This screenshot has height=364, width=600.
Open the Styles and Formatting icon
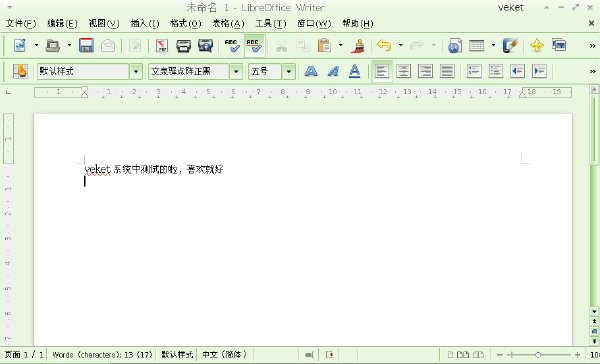(x=20, y=71)
